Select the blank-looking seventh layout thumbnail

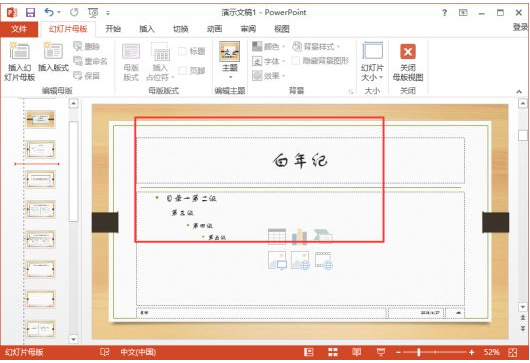tap(41, 299)
